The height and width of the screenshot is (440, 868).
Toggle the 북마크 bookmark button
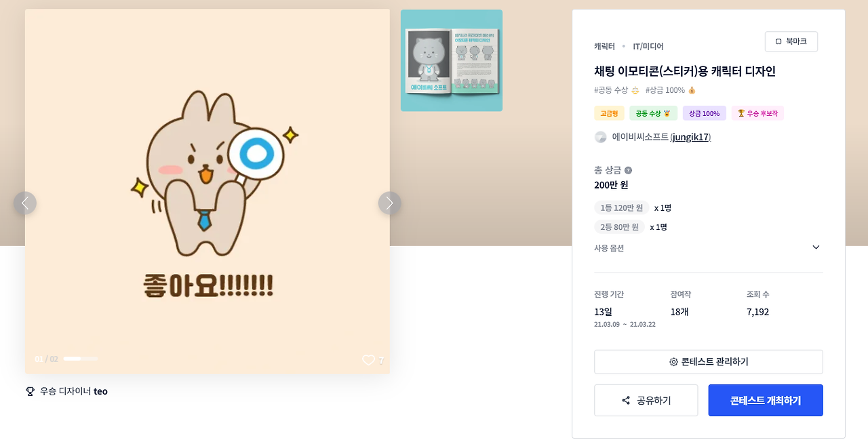tap(791, 41)
